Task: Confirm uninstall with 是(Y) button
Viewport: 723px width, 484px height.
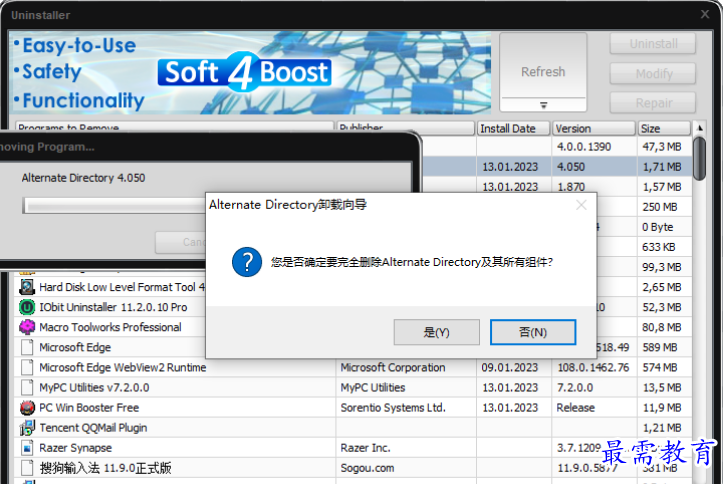Action: (436, 332)
